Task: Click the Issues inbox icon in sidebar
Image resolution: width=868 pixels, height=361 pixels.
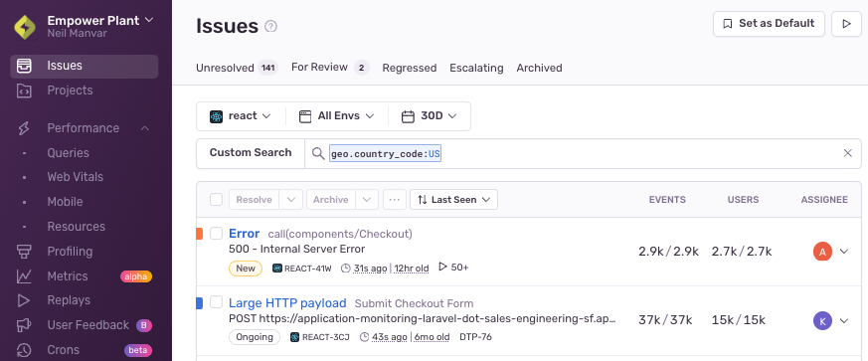Action: 24,66
